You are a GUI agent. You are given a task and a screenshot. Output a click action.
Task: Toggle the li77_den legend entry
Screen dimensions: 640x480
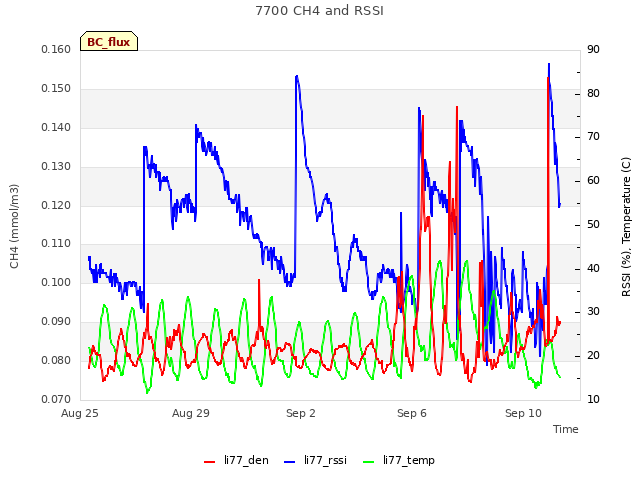coord(236,460)
